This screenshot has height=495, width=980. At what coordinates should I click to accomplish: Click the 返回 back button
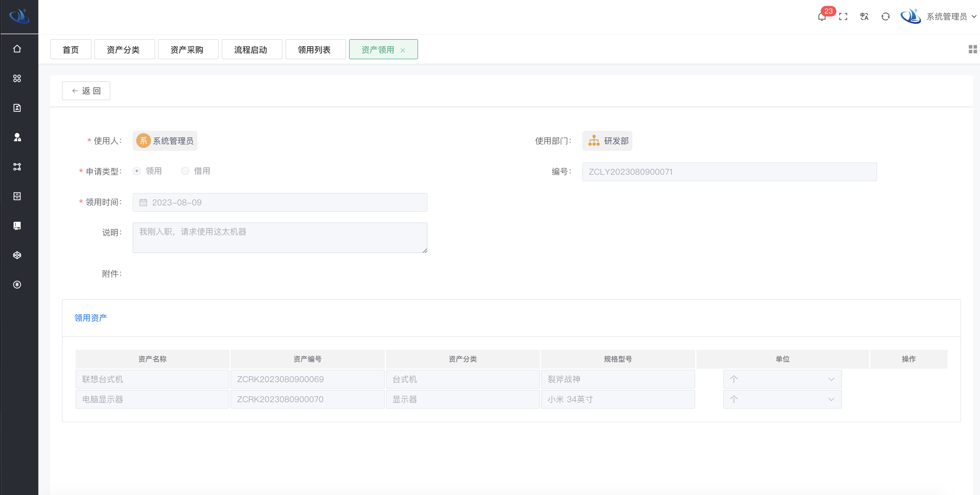point(86,91)
